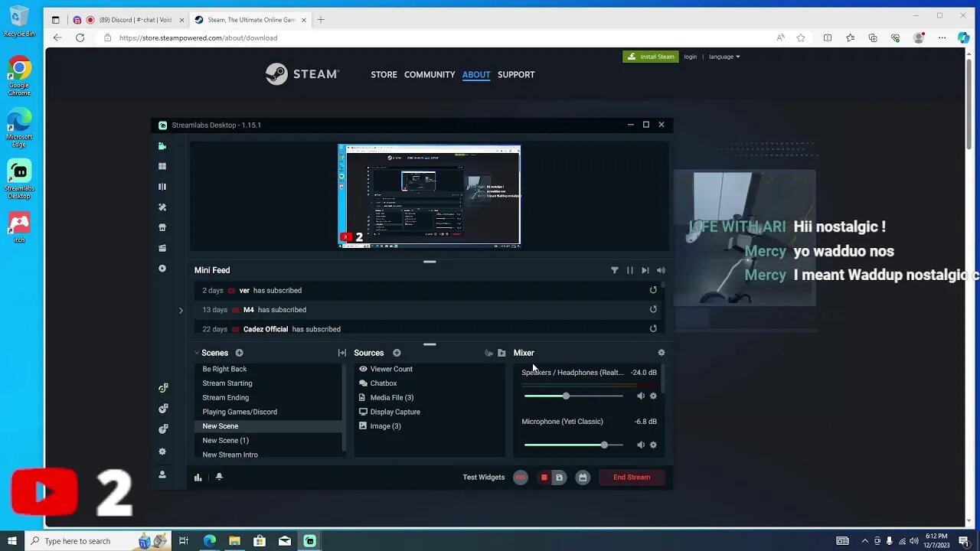Filter Mini Feed events with funnel icon

(614, 270)
